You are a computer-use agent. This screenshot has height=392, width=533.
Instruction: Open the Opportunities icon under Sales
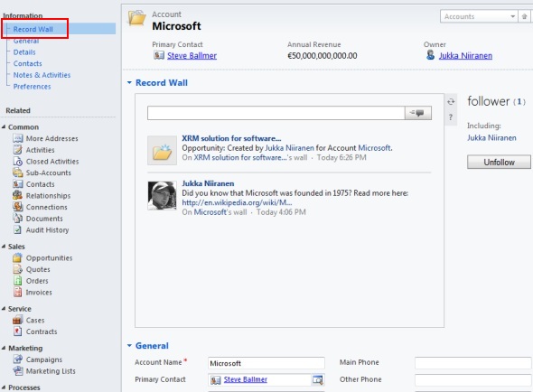tap(18, 257)
